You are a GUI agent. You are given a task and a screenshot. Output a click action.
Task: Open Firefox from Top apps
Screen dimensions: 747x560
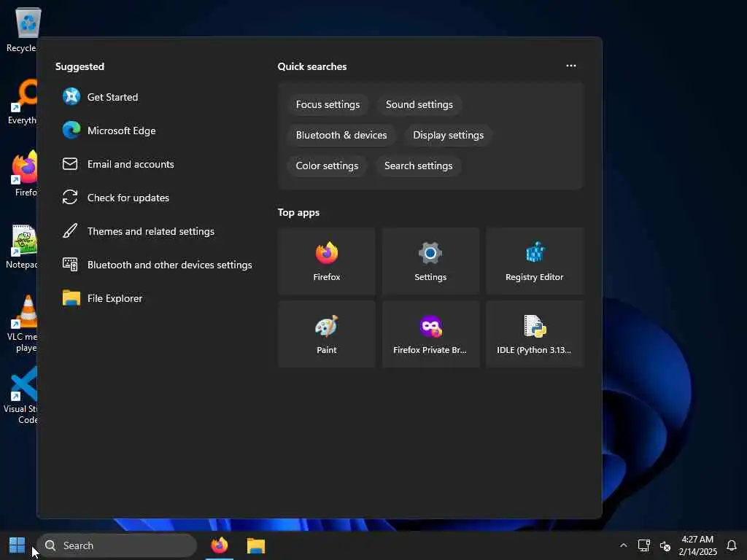[x=327, y=261]
